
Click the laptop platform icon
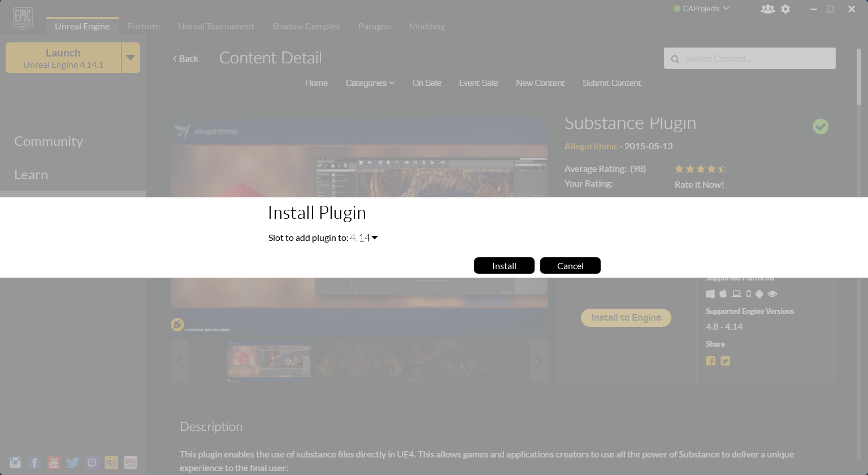click(736, 294)
